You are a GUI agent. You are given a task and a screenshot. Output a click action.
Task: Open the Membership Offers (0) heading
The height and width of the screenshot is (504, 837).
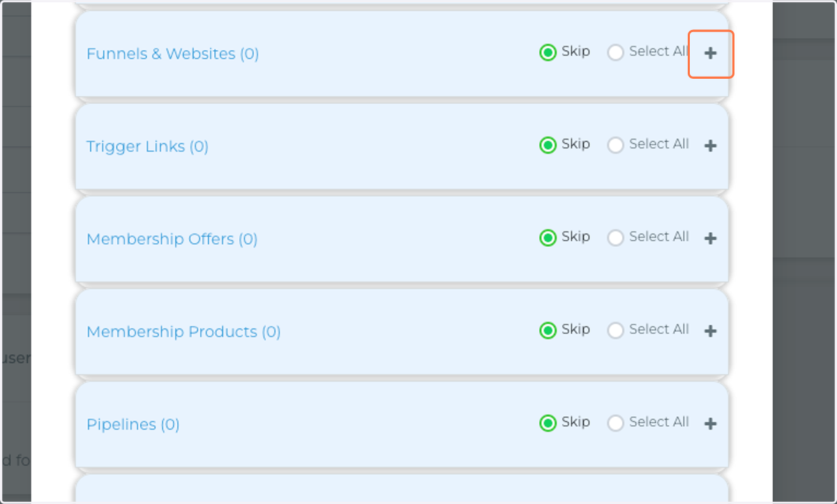pos(172,239)
